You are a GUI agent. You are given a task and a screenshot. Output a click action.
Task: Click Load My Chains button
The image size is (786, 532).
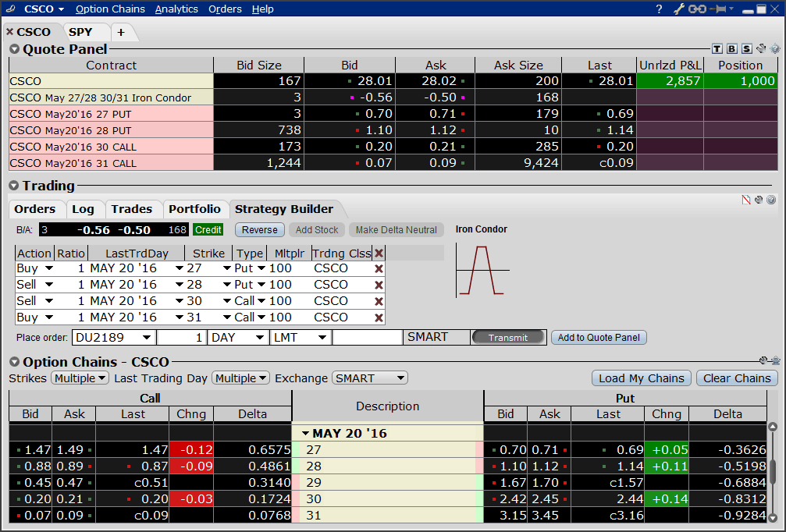(642, 378)
